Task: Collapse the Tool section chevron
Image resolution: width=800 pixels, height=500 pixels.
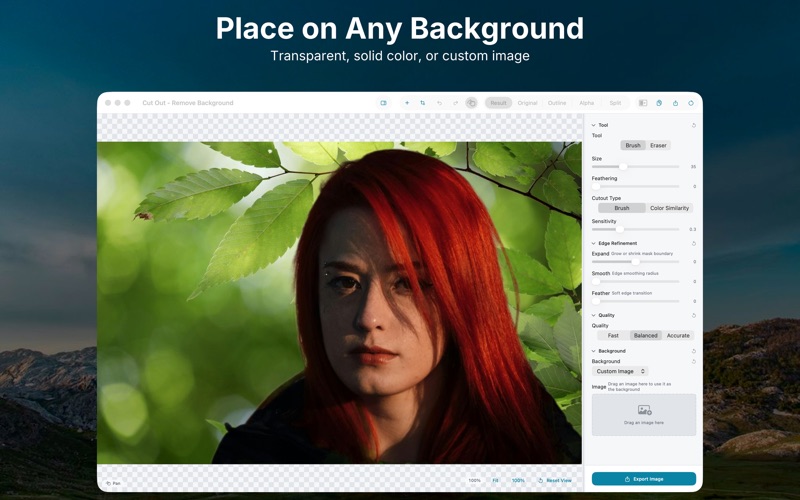Action: click(593, 125)
